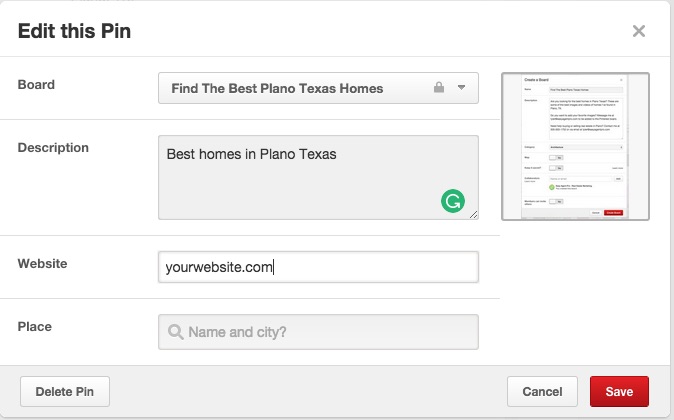This screenshot has height=420, width=674.
Task: Click the Board field label
Action: (36, 85)
